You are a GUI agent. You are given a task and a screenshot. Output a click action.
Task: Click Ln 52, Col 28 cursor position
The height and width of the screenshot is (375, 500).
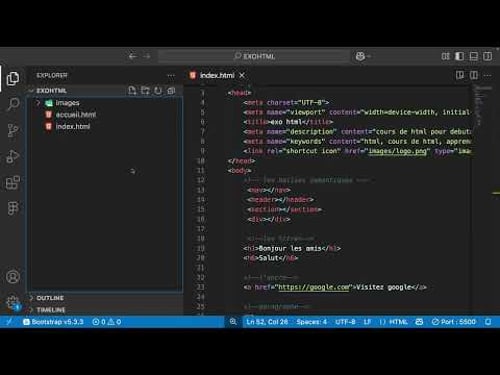(267, 322)
